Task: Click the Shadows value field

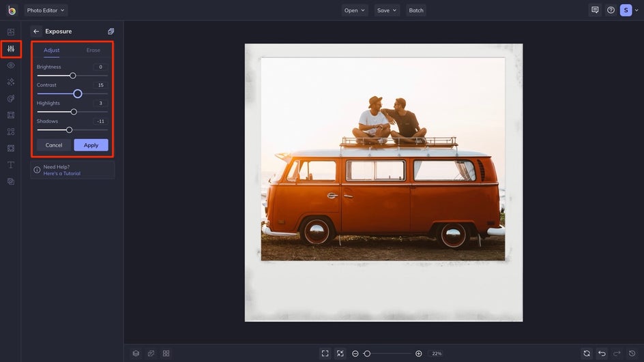Action: pyautogui.click(x=100, y=121)
